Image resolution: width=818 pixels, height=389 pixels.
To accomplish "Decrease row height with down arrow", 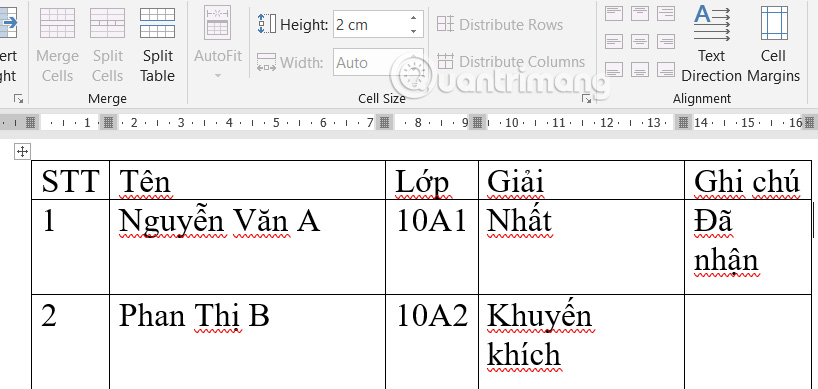I will [414, 31].
